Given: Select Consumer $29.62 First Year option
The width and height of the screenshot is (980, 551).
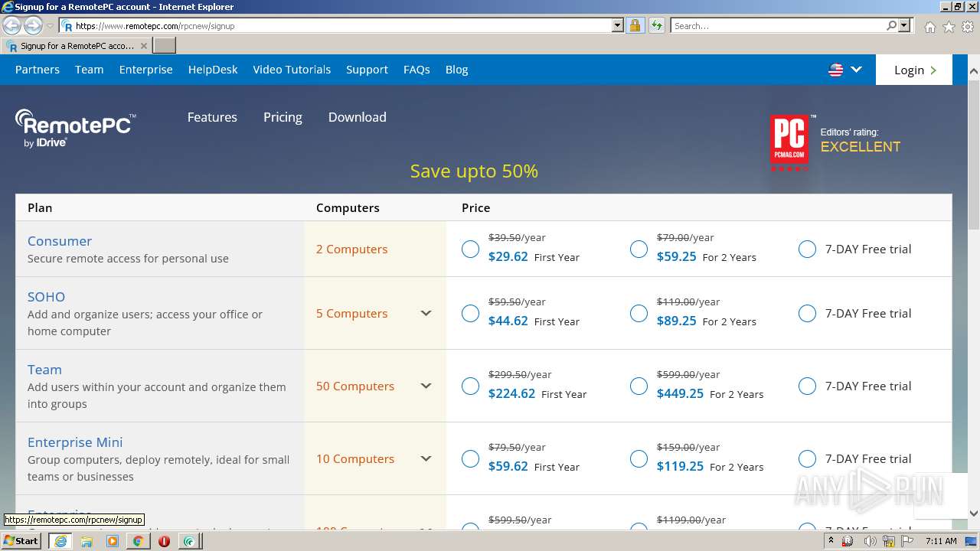Looking at the screenshot, I should (x=470, y=249).
